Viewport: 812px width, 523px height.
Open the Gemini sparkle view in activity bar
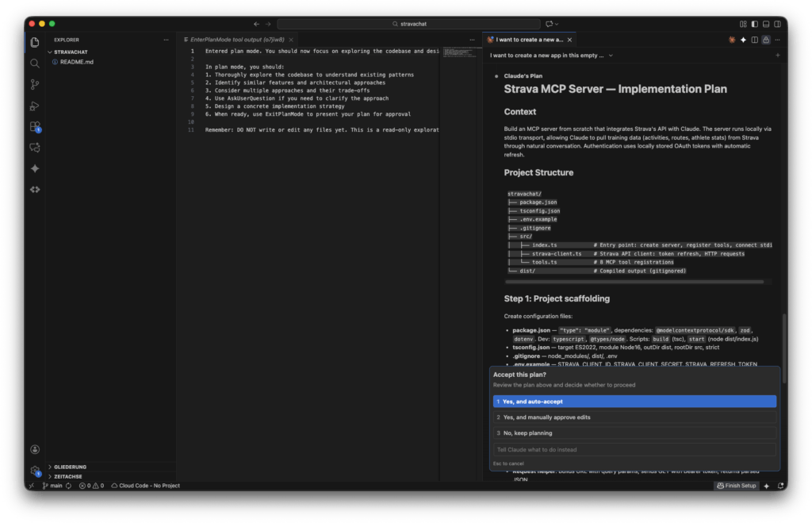35,168
